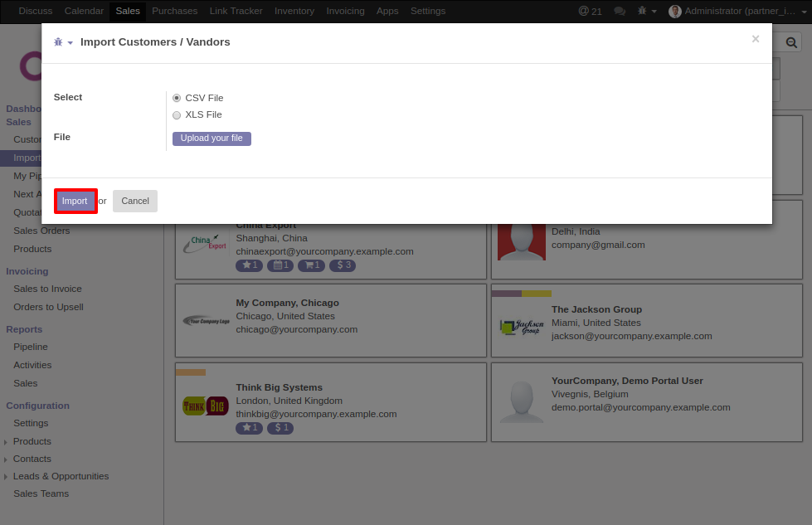
Task: Cancel the import dialog
Action: click(135, 201)
